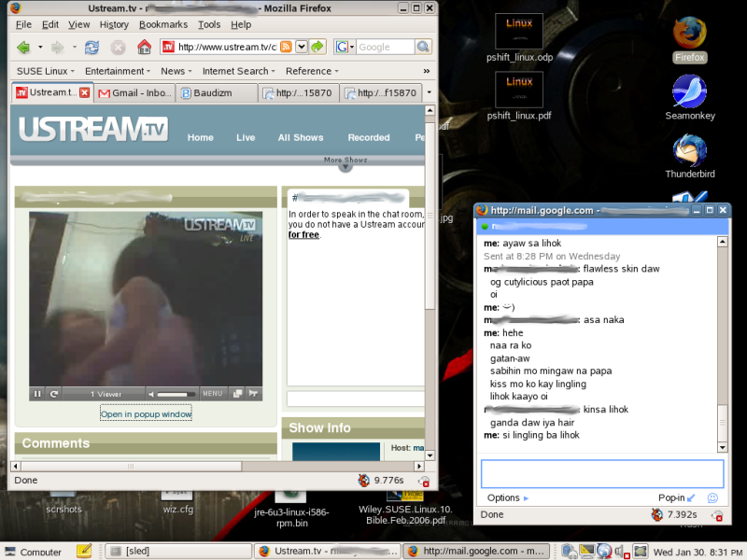Image resolution: width=747 pixels, height=560 pixels.
Task: Switch to the Gmail Inbox tab
Action: [x=134, y=93]
